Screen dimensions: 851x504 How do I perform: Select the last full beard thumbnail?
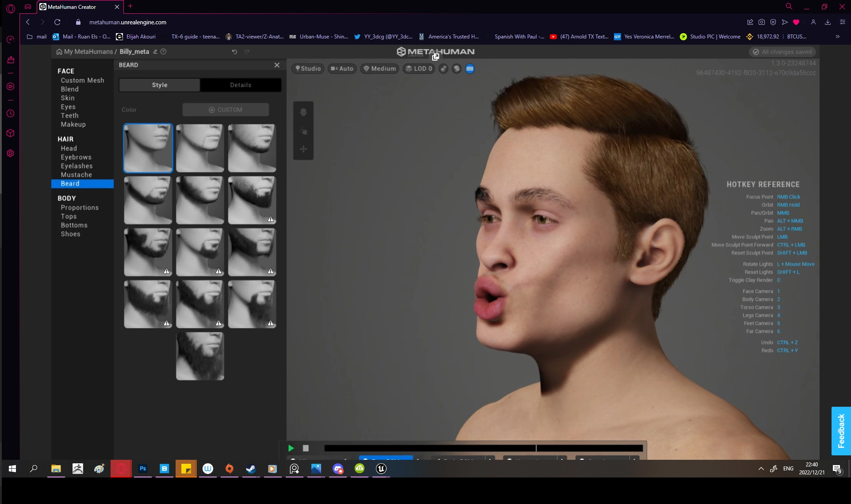point(200,356)
